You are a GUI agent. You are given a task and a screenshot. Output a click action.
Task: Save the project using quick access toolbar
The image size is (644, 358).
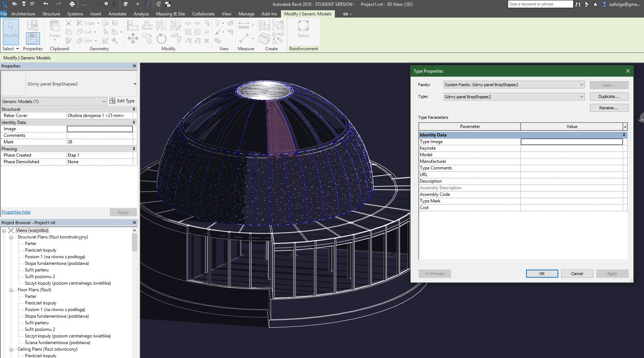23,4
